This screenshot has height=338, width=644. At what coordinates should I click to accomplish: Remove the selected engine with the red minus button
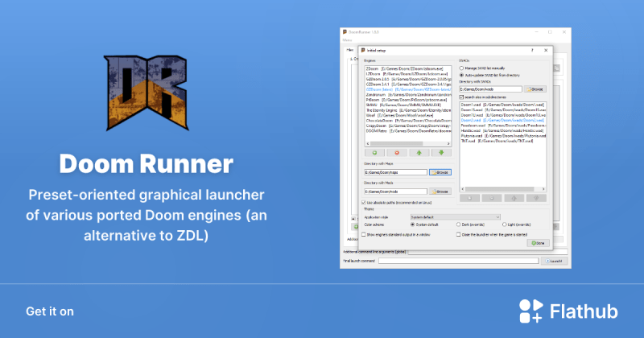coord(397,153)
